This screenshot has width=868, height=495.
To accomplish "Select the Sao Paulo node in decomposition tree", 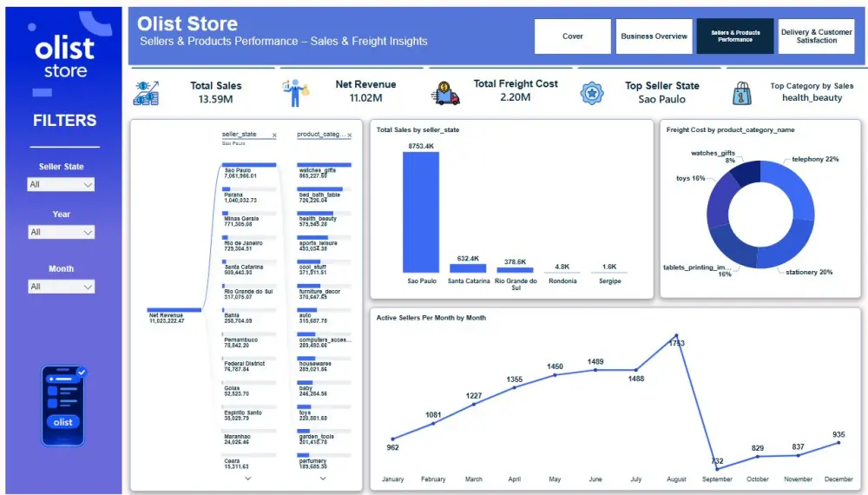I will coord(249,171).
